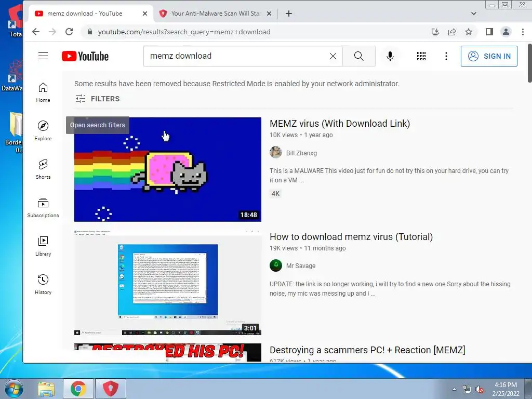Open the Bill.Zhanxg channel link

click(301, 153)
